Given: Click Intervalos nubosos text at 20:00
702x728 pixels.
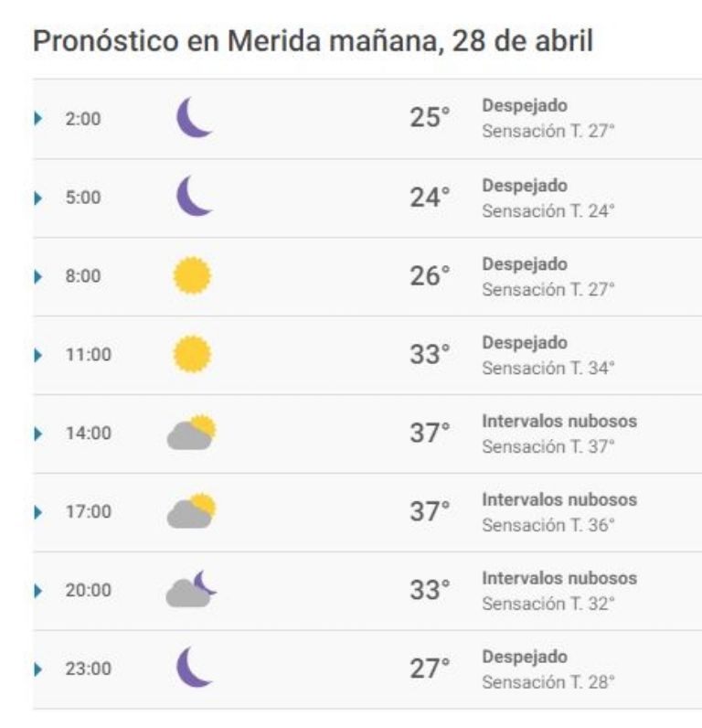Looking at the screenshot, I should [x=559, y=578].
